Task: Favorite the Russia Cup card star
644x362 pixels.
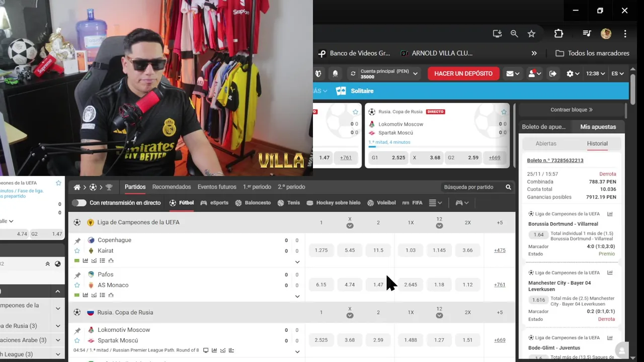Action: tap(504, 112)
